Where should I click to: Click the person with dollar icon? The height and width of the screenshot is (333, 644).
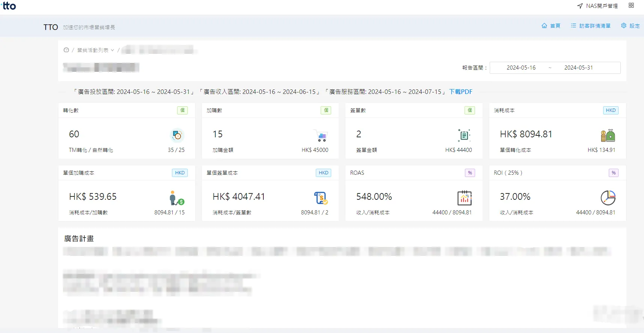(x=176, y=198)
